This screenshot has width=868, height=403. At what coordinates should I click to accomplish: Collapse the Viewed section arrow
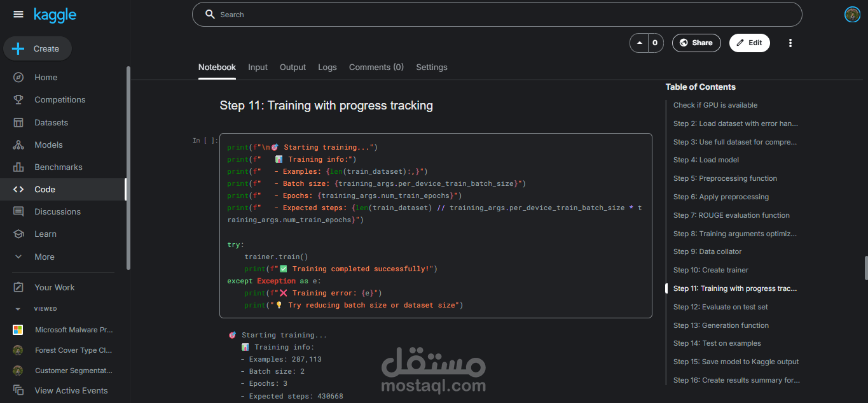(x=18, y=309)
